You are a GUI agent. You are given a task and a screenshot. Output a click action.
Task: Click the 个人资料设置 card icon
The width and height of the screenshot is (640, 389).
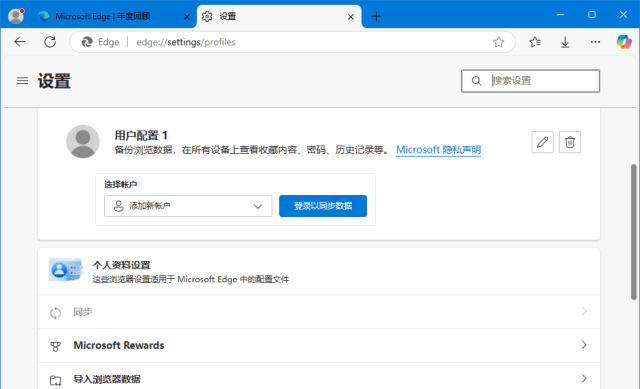65,269
